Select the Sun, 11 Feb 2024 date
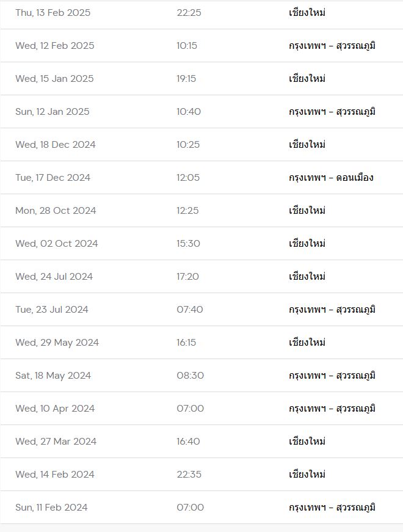Image resolution: width=403 pixels, height=532 pixels. coord(51,507)
